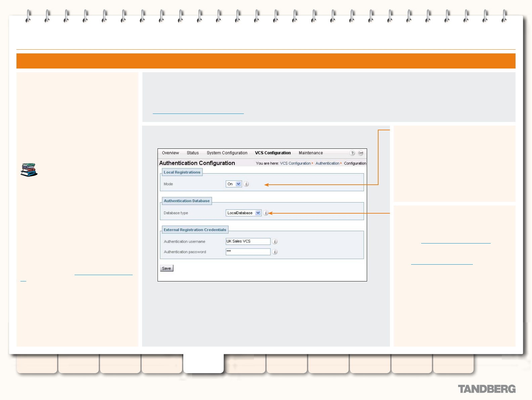Click the logout key icon
Viewport: 532px width, 400px height.
point(361,153)
